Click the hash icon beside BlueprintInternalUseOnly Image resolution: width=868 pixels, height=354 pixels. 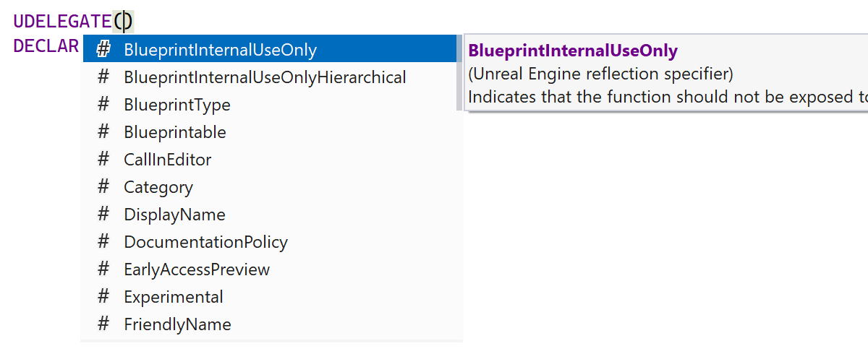pos(103,50)
